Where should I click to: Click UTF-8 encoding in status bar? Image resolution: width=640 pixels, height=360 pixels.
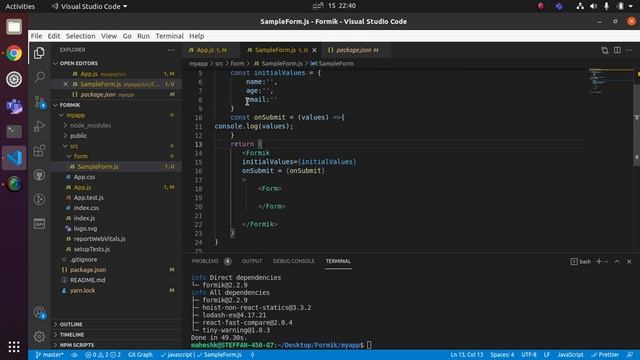pos(529,355)
